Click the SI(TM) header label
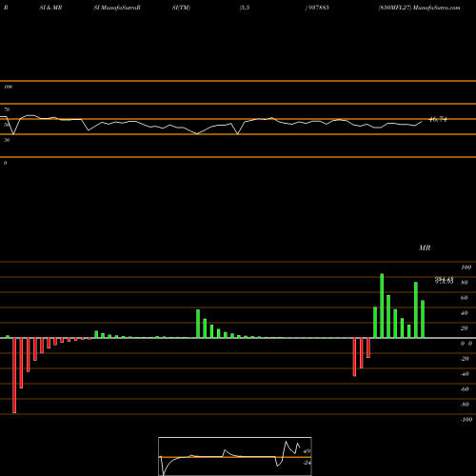476x476 pixels. [181, 8]
